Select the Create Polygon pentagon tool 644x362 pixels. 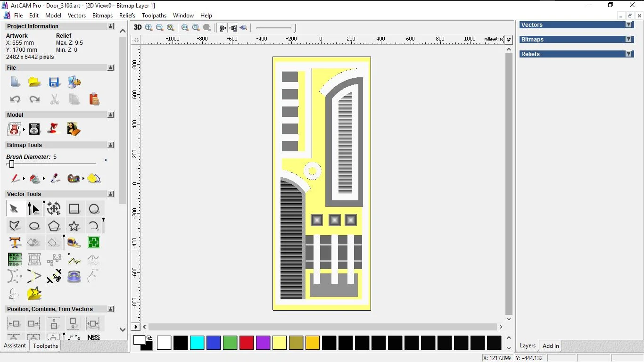coord(54,226)
